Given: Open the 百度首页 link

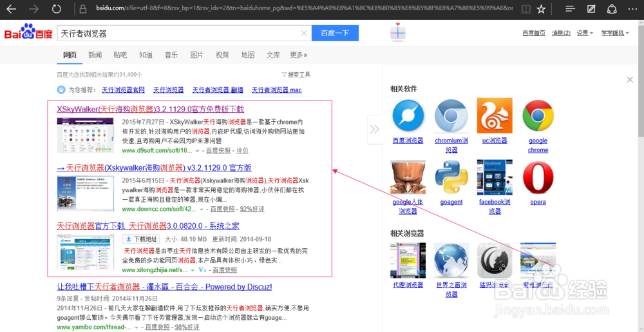Looking at the screenshot, I should (534, 34).
